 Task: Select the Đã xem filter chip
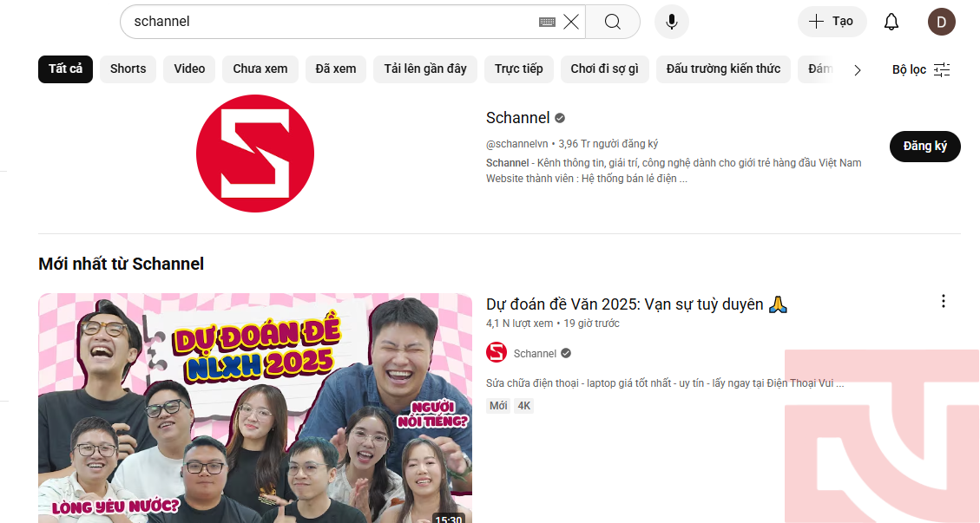click(336, 69)
